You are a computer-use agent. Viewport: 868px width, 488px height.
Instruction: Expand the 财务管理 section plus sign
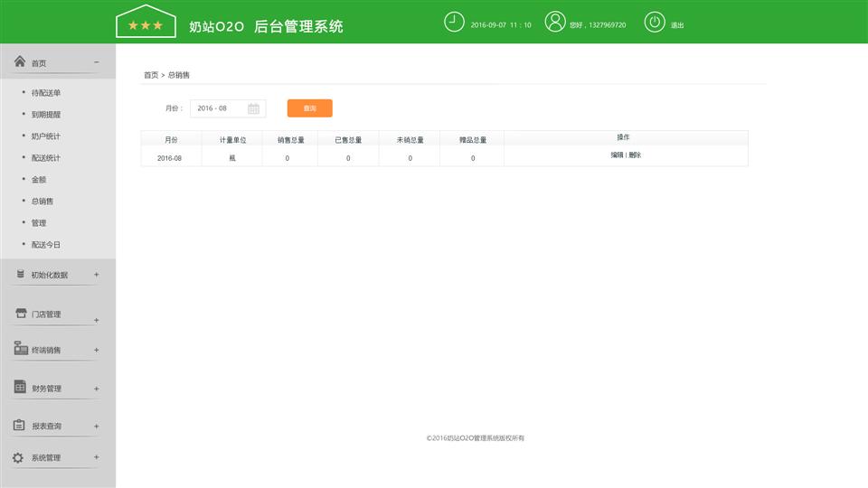(x=97, y=389)
